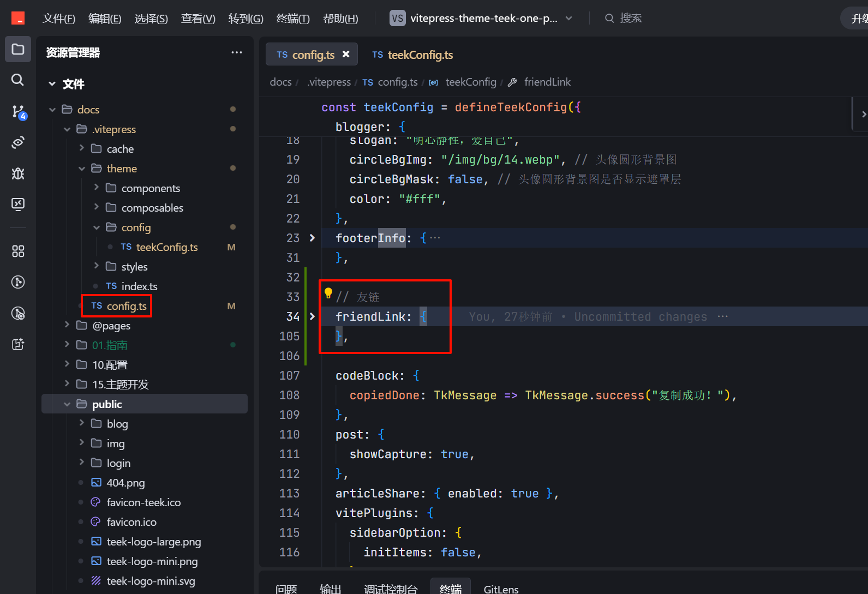Click the .vitepress breadcrumb segment
Screen dimensions: 868x594
point(329,82)
